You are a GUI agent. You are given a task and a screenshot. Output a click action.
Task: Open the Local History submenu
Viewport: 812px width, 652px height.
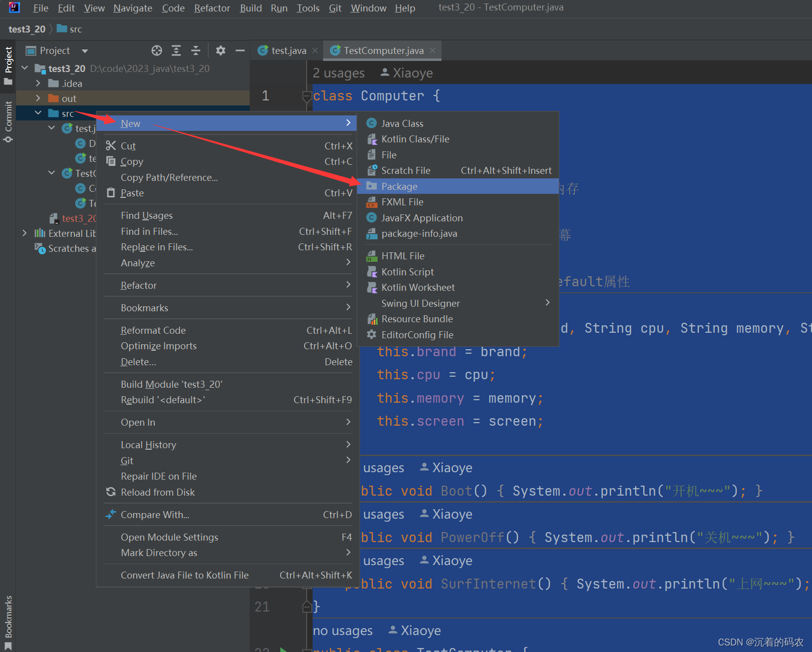pos(228,445)
